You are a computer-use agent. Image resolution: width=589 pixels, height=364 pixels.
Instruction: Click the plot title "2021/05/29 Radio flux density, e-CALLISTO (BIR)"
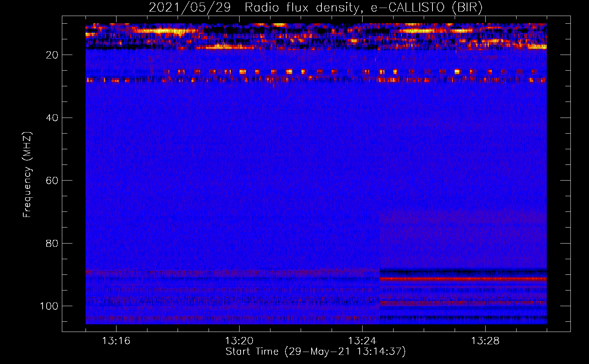click(x=316, y=7)
